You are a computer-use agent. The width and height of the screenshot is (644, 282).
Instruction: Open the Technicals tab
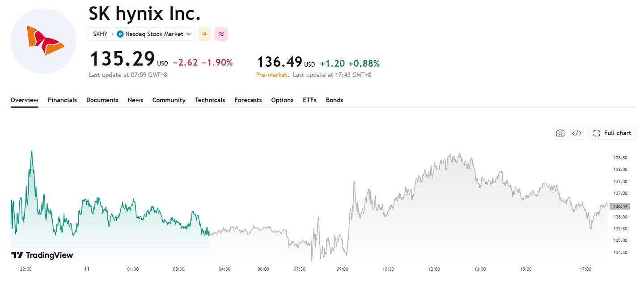tap(210, 100)
